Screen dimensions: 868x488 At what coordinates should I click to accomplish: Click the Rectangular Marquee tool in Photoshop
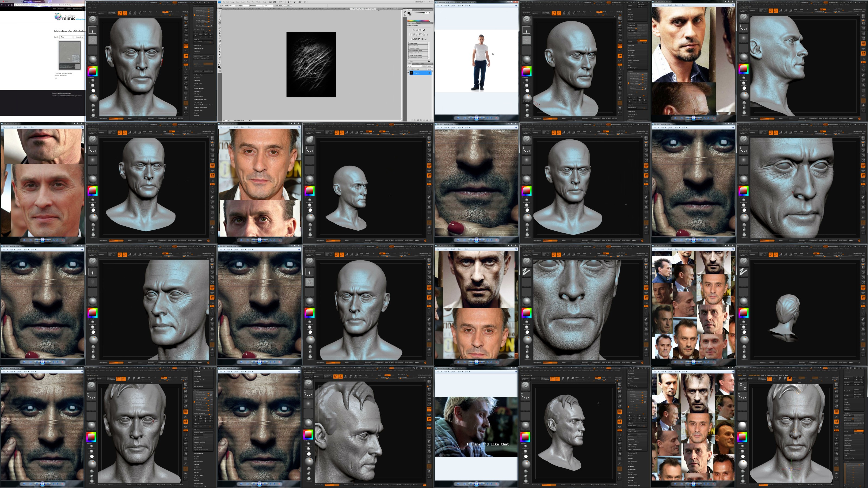tap(220, 14)
